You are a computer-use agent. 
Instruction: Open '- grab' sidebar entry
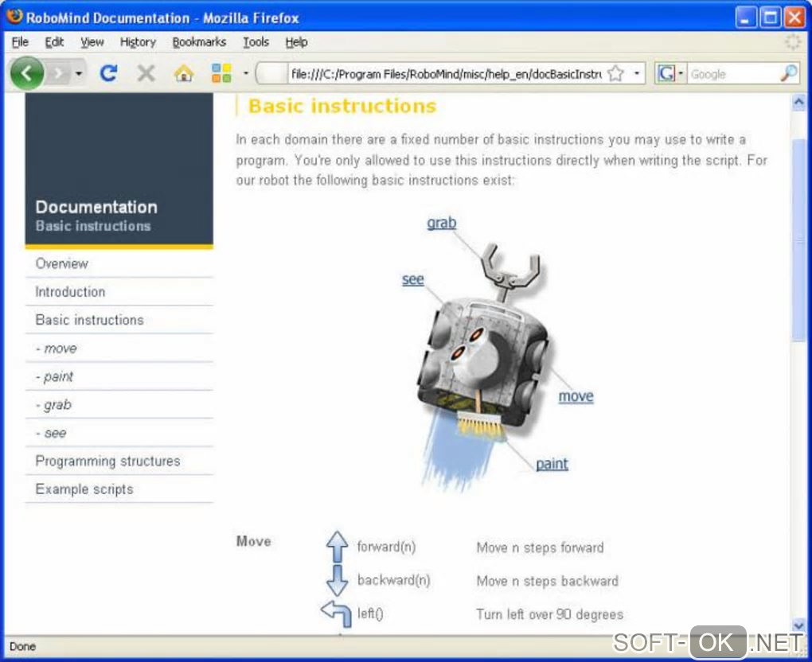coord(119,405)
